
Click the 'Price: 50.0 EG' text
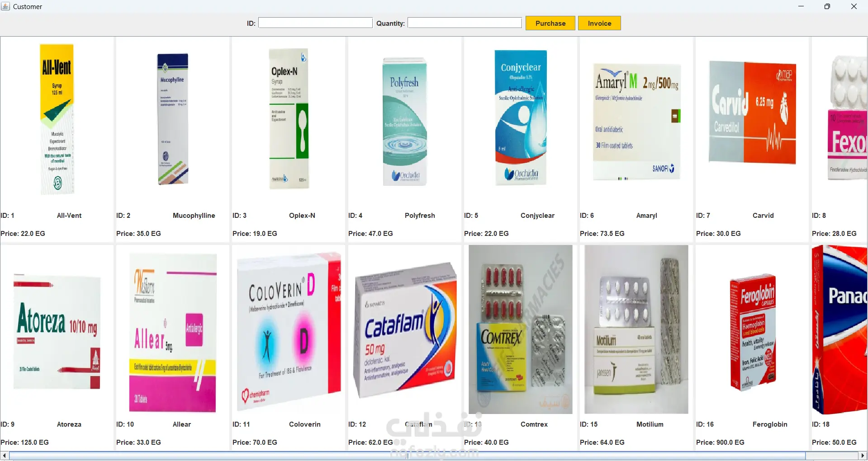pos(834,442)
